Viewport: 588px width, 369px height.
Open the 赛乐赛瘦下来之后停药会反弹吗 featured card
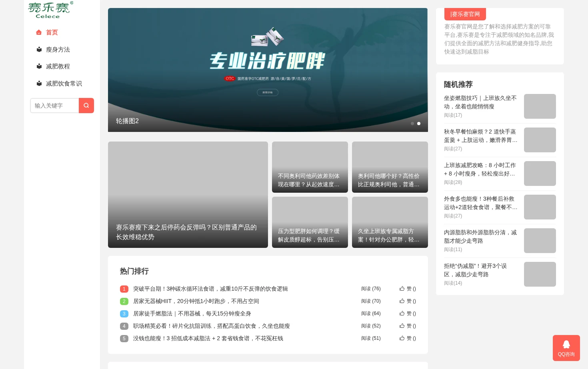coord(188,195)
